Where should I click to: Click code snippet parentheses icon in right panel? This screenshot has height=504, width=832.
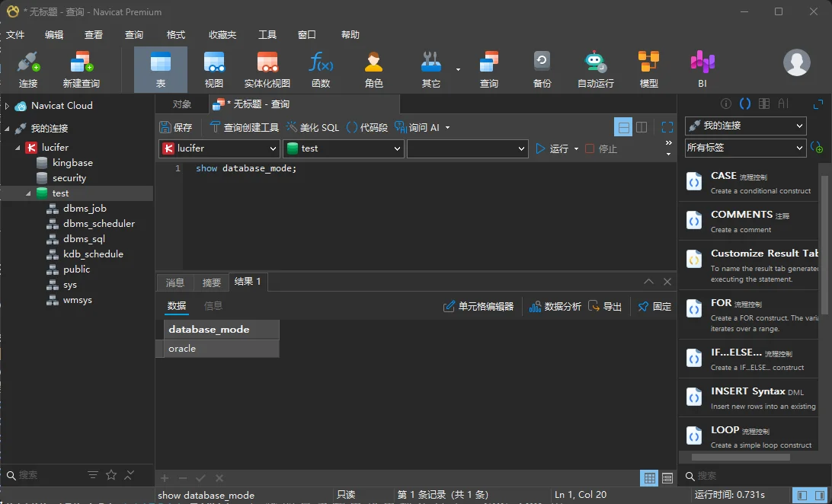coord(745,104)
